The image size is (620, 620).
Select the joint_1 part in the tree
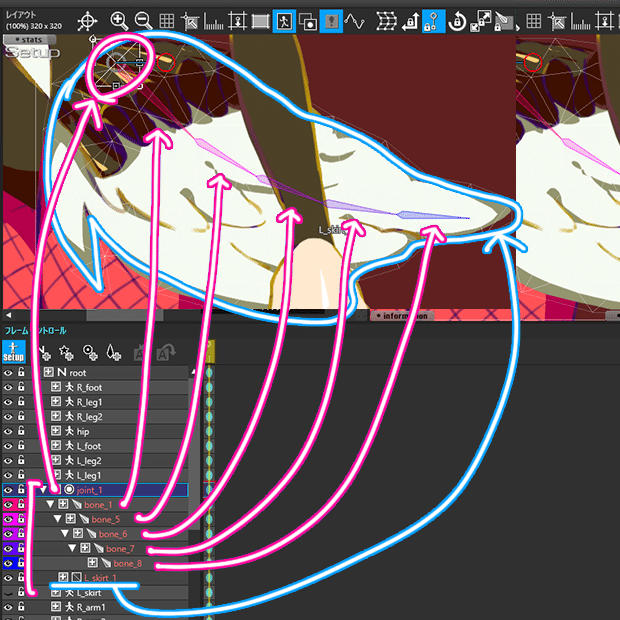click(x=95, y=490)
